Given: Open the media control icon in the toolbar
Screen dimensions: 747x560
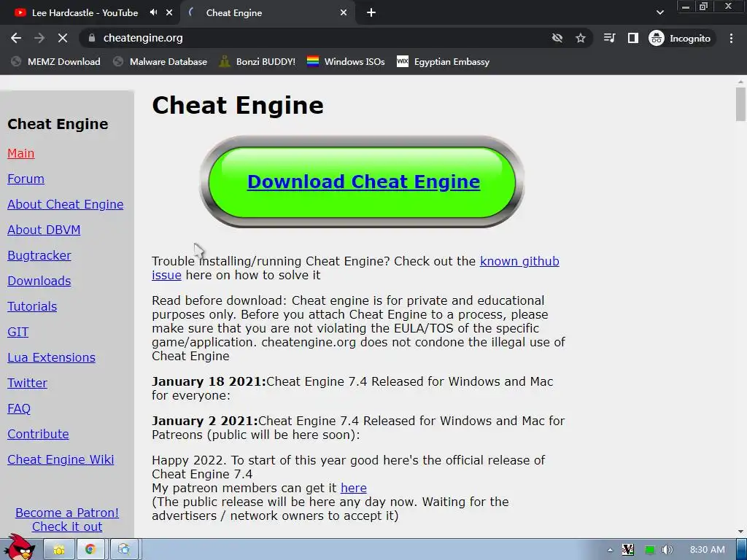Looking at the screenshot, I should (609, 38).
